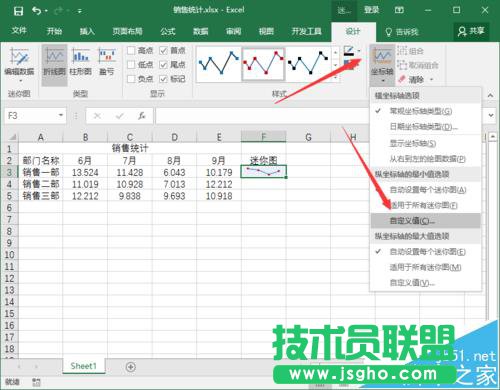Click the 共享 share button

pos(471,31)
